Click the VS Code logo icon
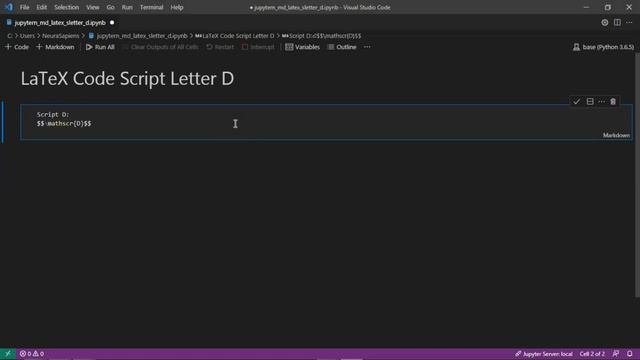 [x=9, y=7]
